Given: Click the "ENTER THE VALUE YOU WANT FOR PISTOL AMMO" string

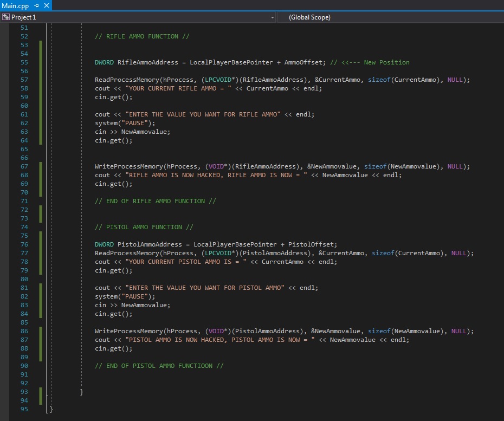Looking at the screenshot, I should tap(205, 288).
